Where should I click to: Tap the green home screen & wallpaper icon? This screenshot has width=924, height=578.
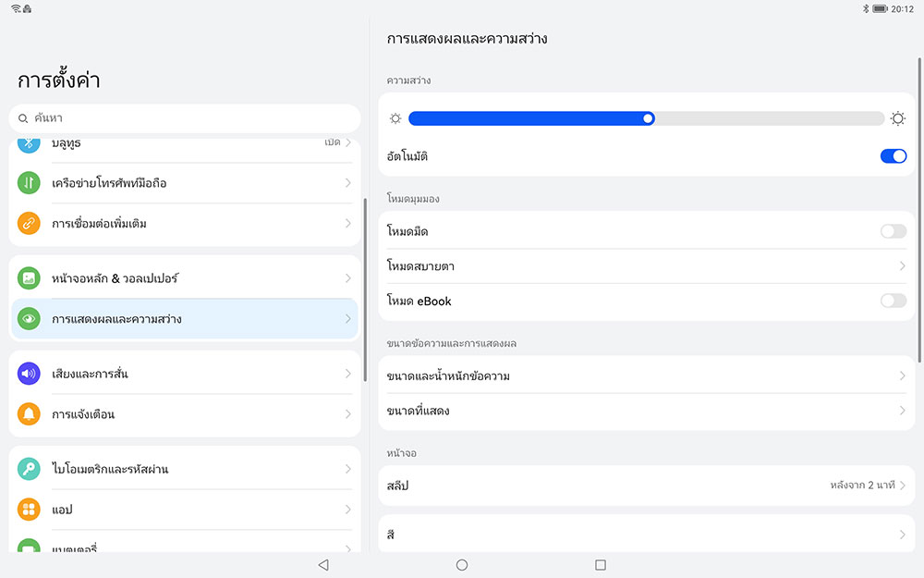(29, 278)
